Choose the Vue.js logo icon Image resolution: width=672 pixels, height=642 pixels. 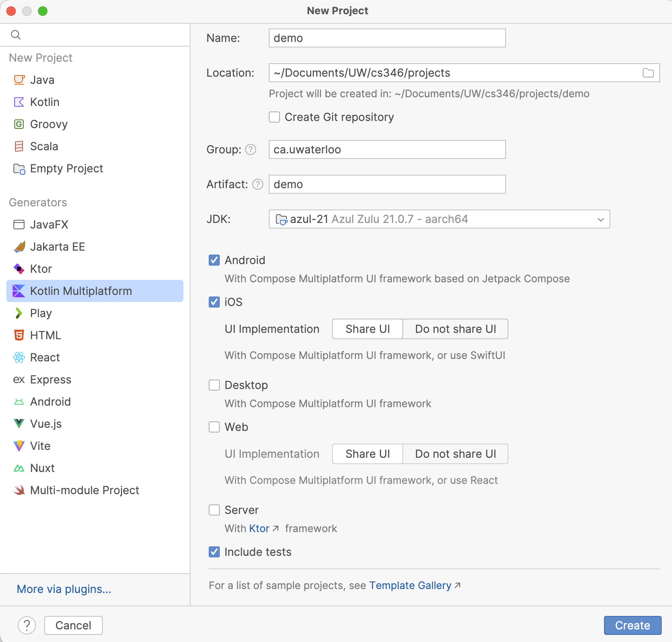19,424
